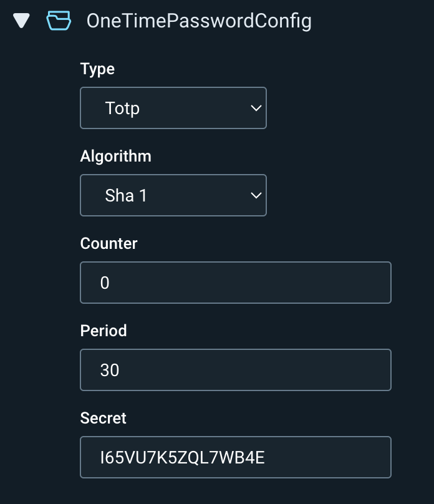Click the chevron arrow in Type dropdown
The height and width of the screenshot is (504, 434).
[255, 108]
